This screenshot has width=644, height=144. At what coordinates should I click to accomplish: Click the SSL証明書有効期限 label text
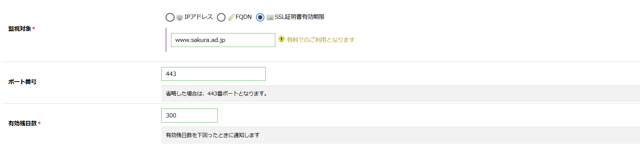[x=299, y=17]
